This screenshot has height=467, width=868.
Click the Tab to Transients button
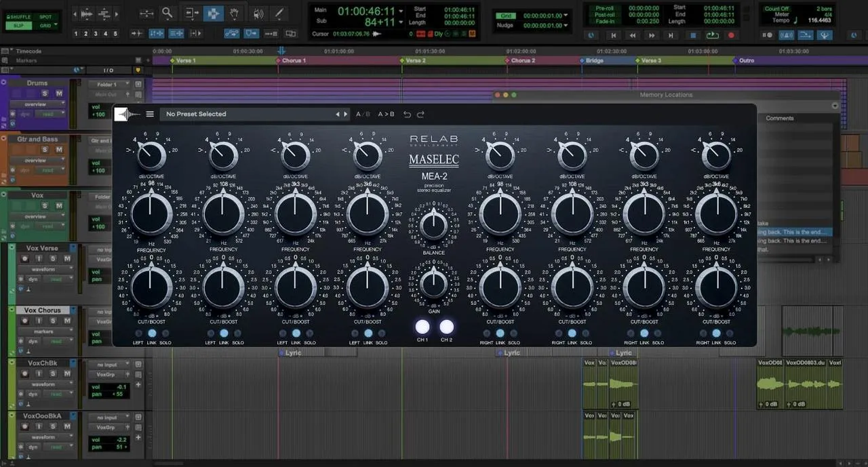coord(137,33)
